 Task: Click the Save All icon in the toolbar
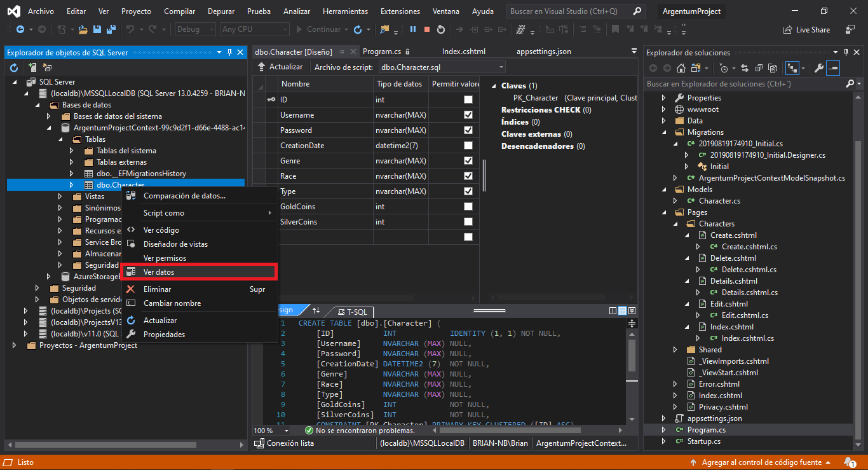pos(110,29)
